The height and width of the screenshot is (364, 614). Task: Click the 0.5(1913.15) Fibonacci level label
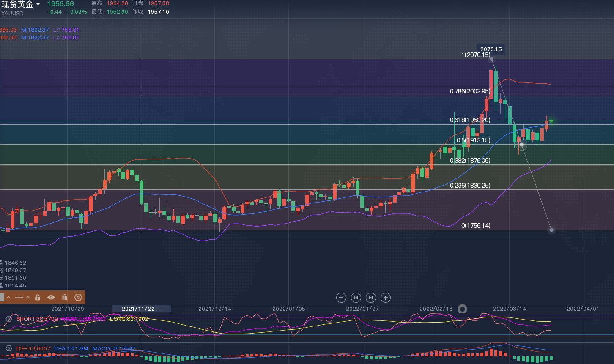473,140
